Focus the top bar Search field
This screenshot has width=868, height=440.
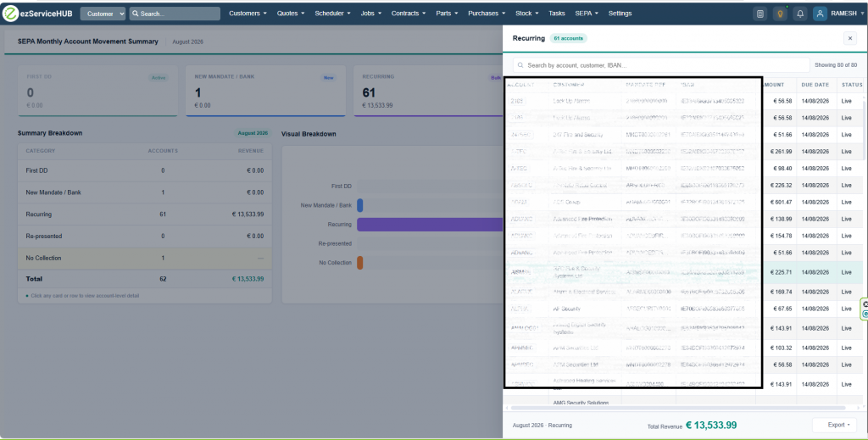175,14
